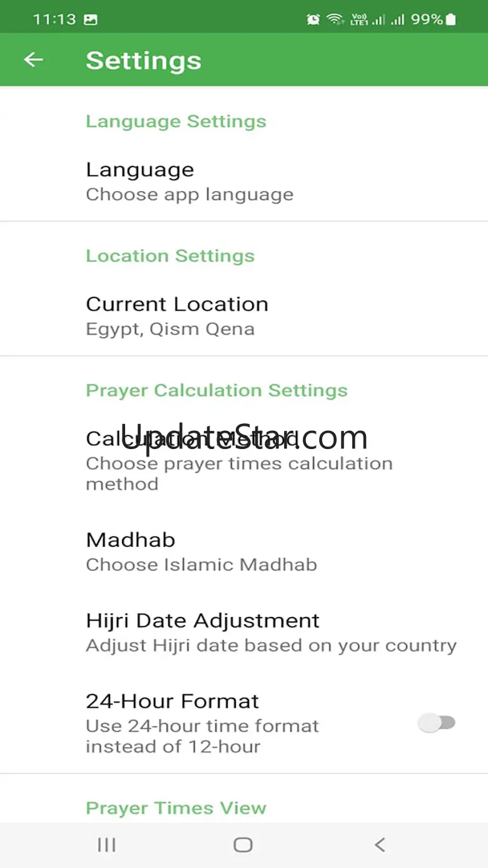488x868 pixels.
Task: Tap the Prayer Calculation Settings header
Action: pyautogui.click(x=216, y=390)
